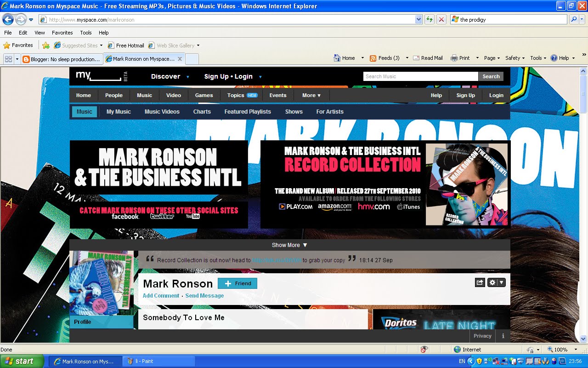Click the Start button
The width and height of the screenshot is (588, 368).
pyautogui.click(x=22, y=361)
